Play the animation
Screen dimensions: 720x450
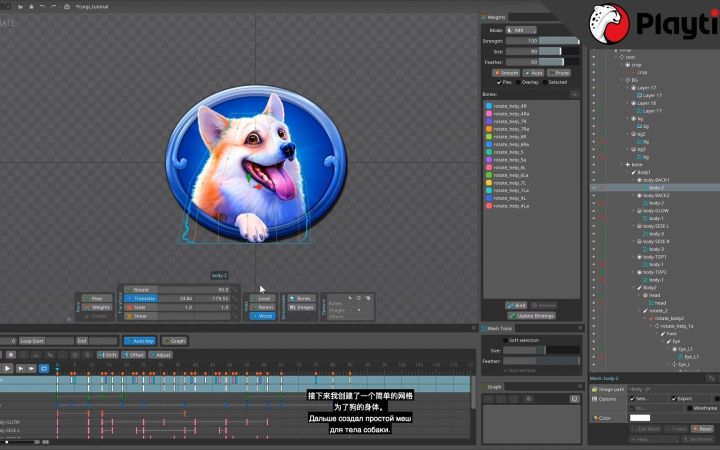point(7,368)
